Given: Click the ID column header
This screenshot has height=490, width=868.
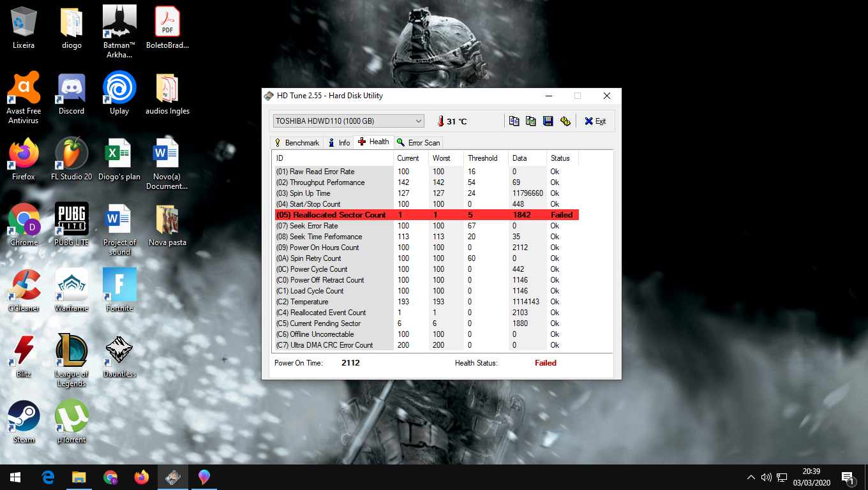Looking at the screenshot, I should pos(333,158).
